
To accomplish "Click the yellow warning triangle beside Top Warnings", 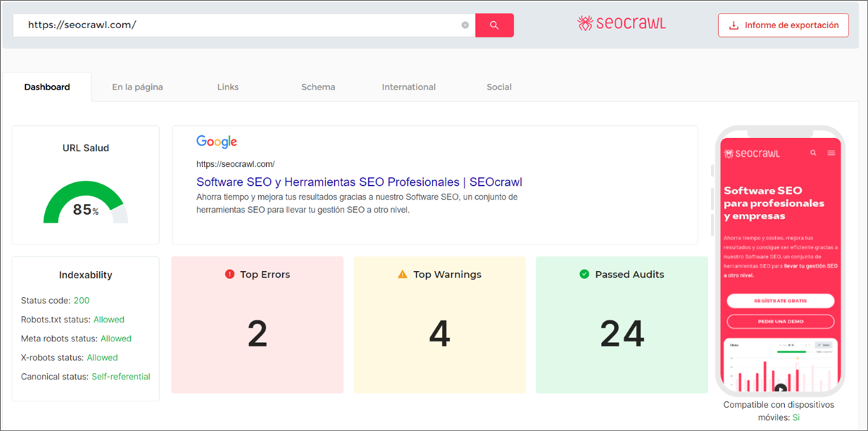I will 404,274.
